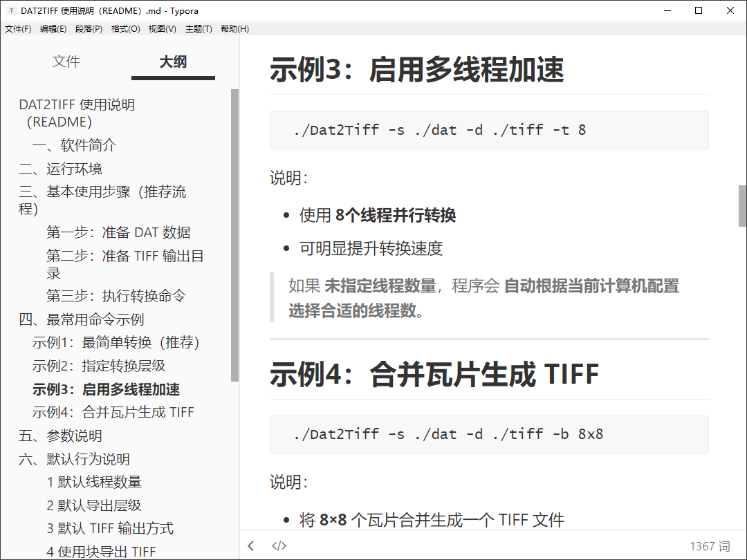Click the document editor scrollbar thumb
This screenshot has height=560, width=747.
pos(742,206)
